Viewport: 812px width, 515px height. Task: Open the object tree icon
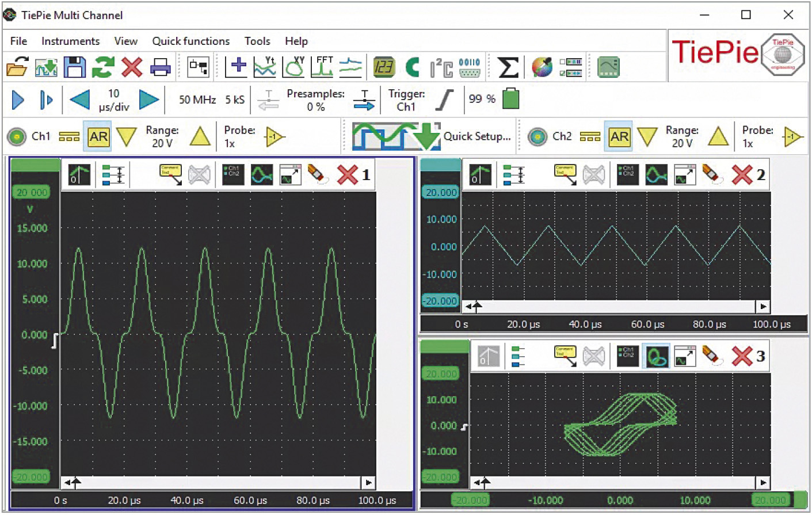[x=199, y=67]
